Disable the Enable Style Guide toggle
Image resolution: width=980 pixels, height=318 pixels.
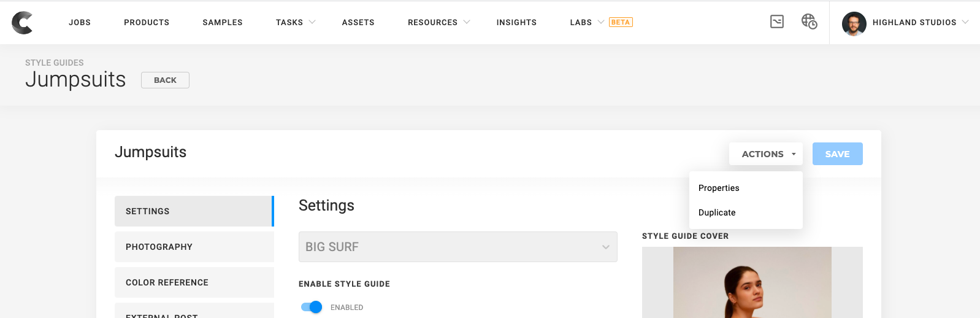point(312,307)
